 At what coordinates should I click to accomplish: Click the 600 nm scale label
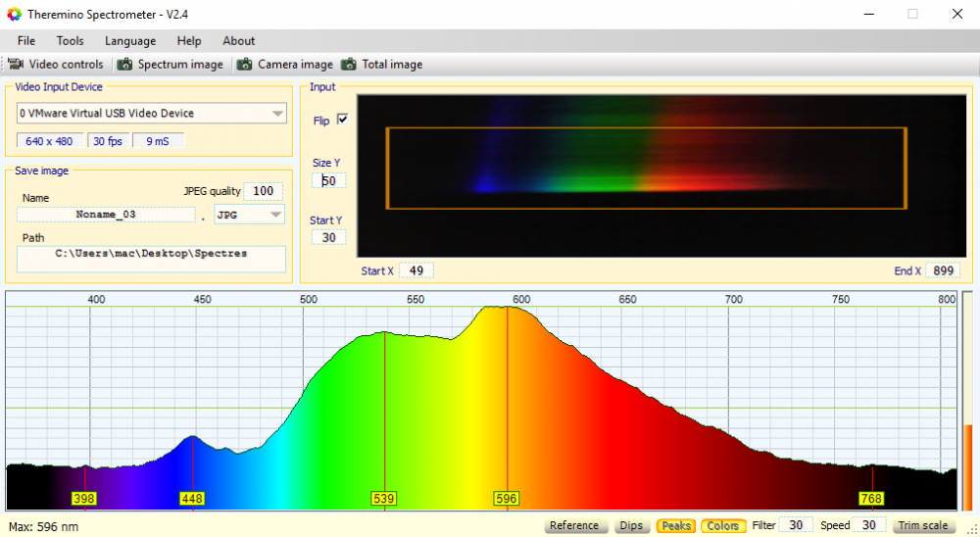(521, 300)
